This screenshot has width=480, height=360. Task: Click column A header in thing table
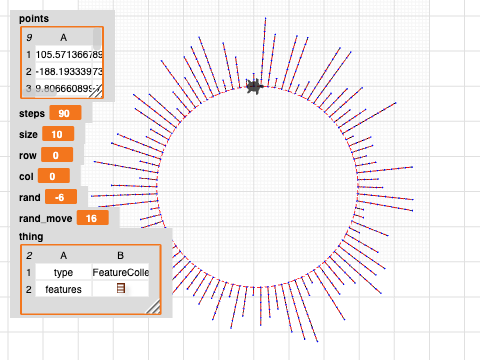[63, 255]
